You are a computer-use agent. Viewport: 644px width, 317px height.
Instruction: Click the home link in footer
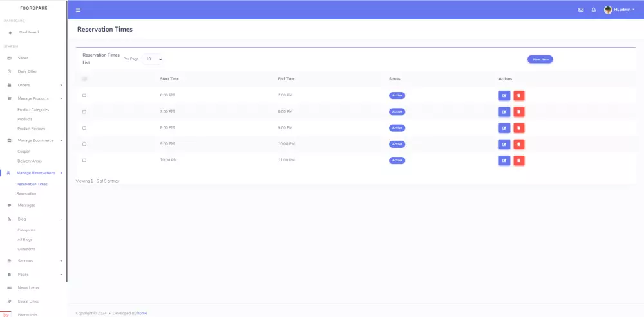tap(142, 313)
